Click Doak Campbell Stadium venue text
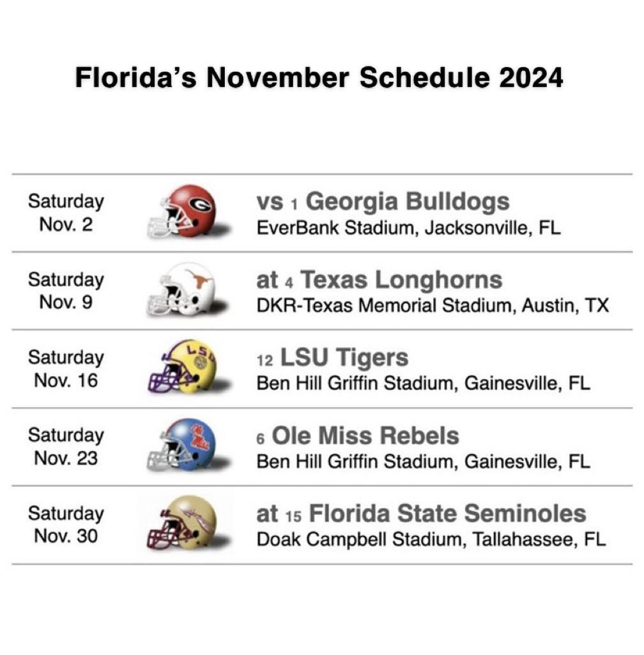644x655 pixels. pyautogui.click(x=431, y=540)
